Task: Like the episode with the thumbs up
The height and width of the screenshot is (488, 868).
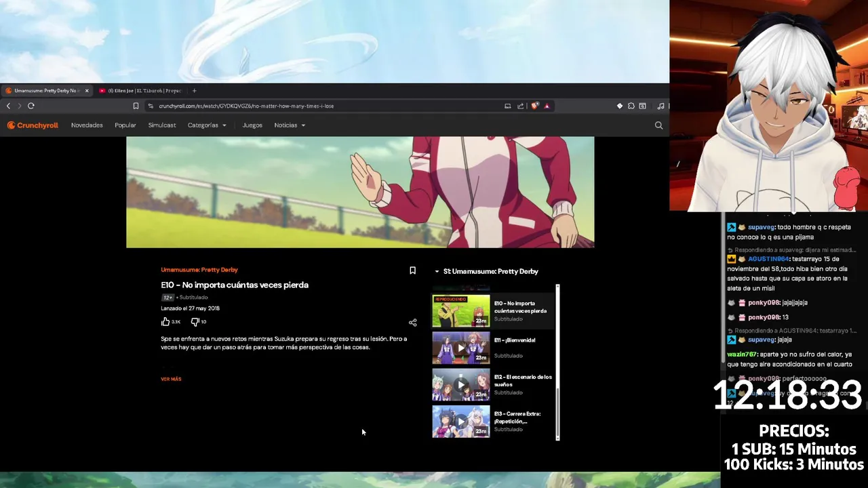Action: 165,322
